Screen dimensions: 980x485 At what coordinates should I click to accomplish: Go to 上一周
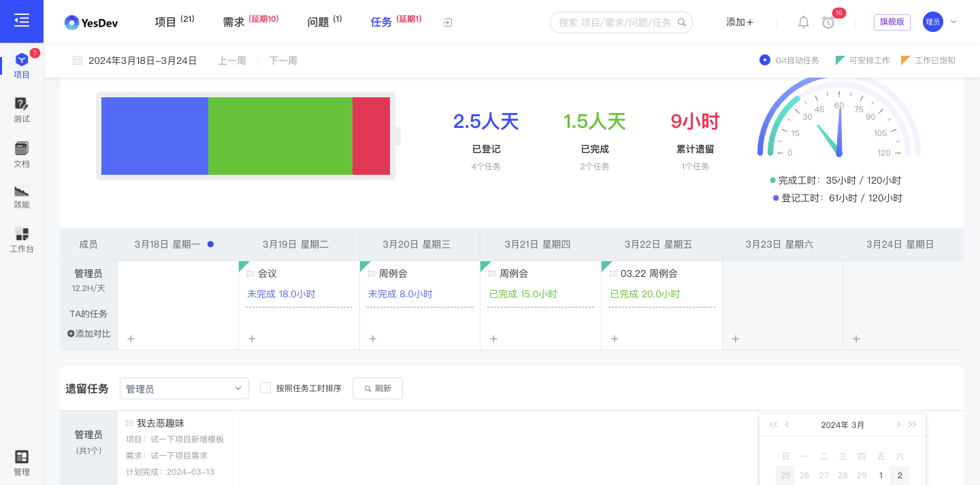tap(232, 61)
